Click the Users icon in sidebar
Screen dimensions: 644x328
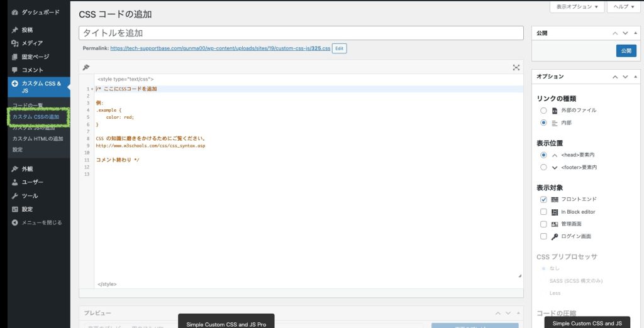pos(15,182)
